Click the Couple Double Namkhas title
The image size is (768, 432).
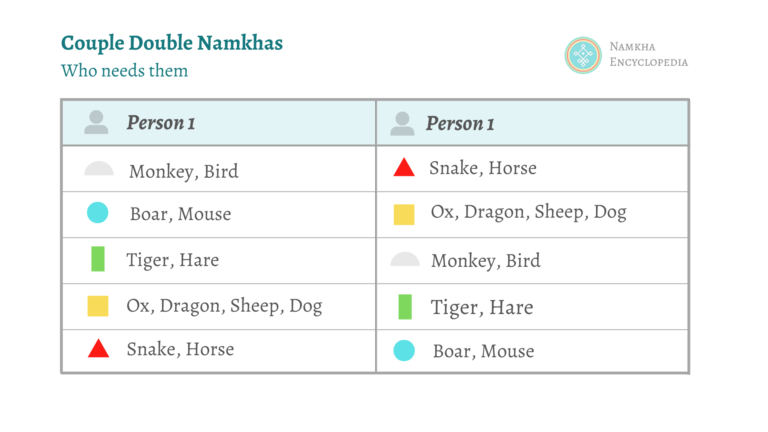point(172,43)
